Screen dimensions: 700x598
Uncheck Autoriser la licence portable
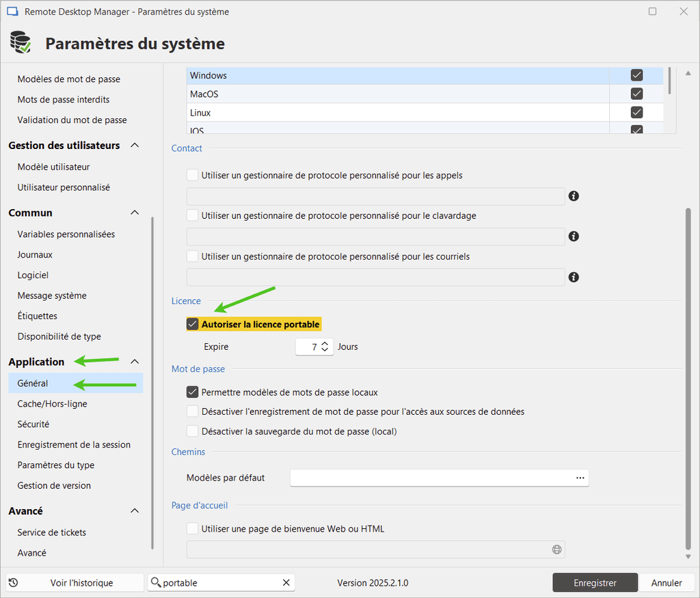[193, 324]
